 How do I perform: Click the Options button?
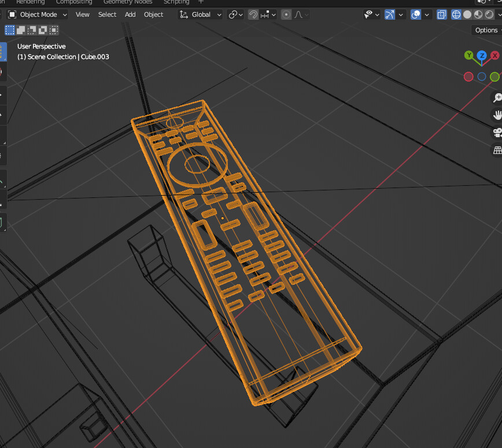486,30
